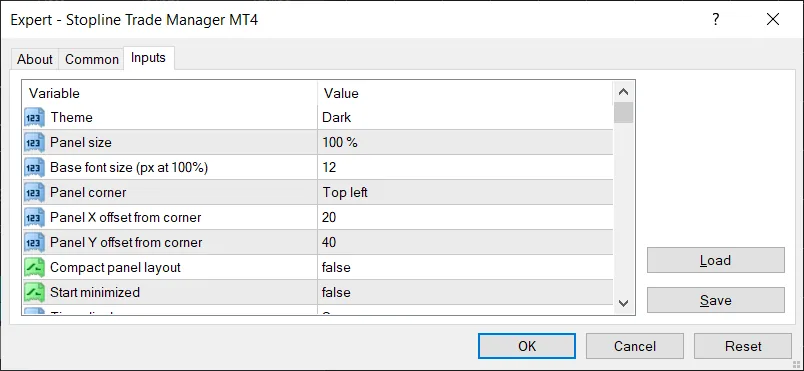Select the Compact panel layout variable name
Image resolution: width=804 pixels, height=371 pixels.
[115, 267]
